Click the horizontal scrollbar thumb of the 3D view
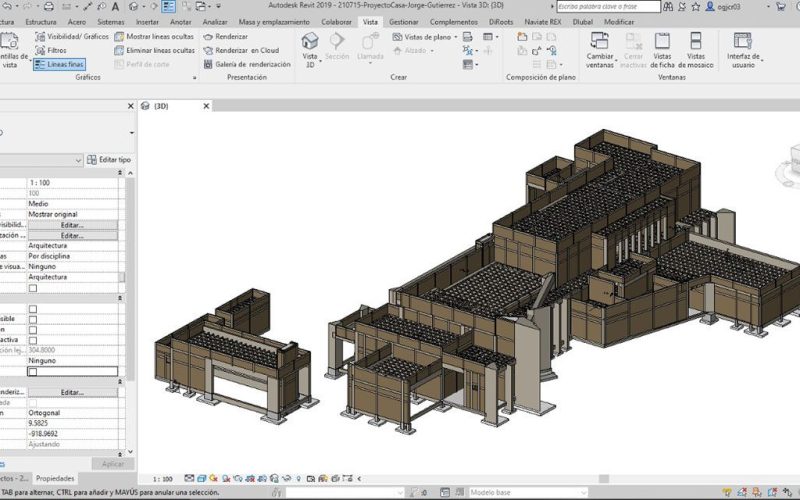This screenshot has width=800, height=500. click(x=604, y=479)
